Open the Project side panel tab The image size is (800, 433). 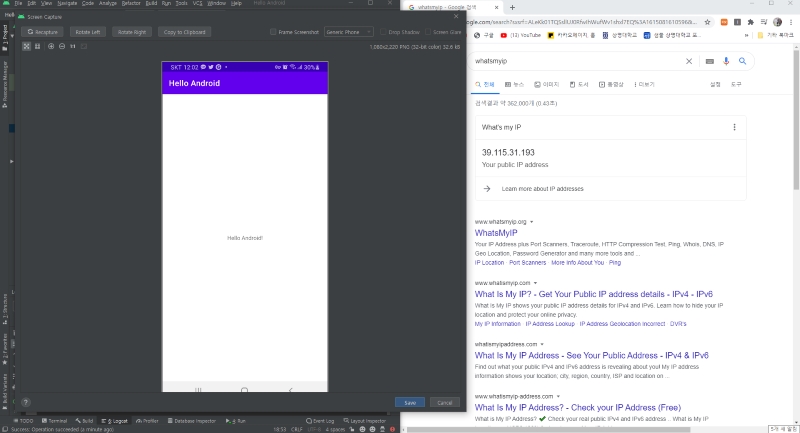coord(5,38)
